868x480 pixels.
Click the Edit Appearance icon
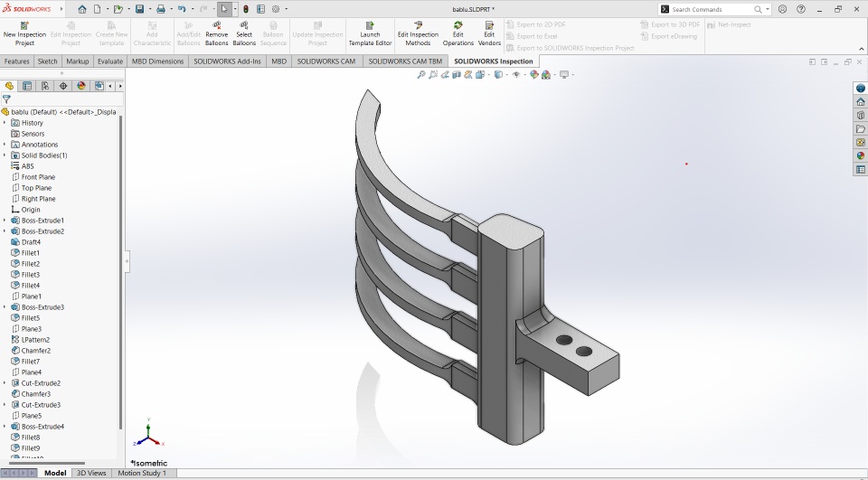click(533, 75)
